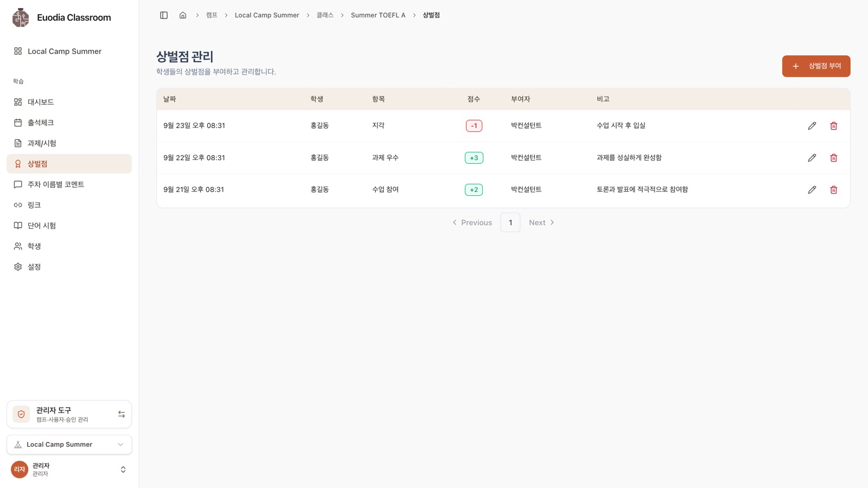
Task: Click the swap icon in 관리자 도구
Action: point(122,414)
